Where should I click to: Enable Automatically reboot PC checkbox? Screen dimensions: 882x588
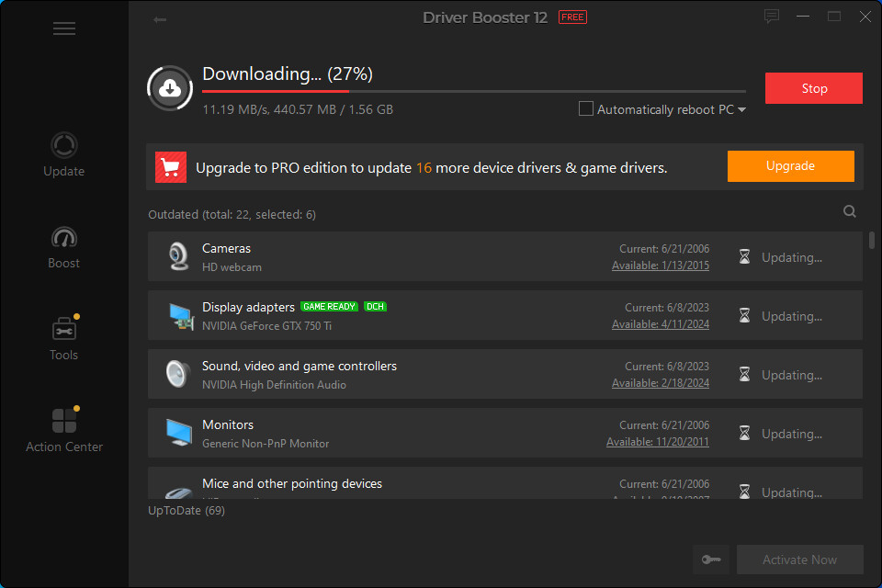pyautogui.click(x=585, y=108)
